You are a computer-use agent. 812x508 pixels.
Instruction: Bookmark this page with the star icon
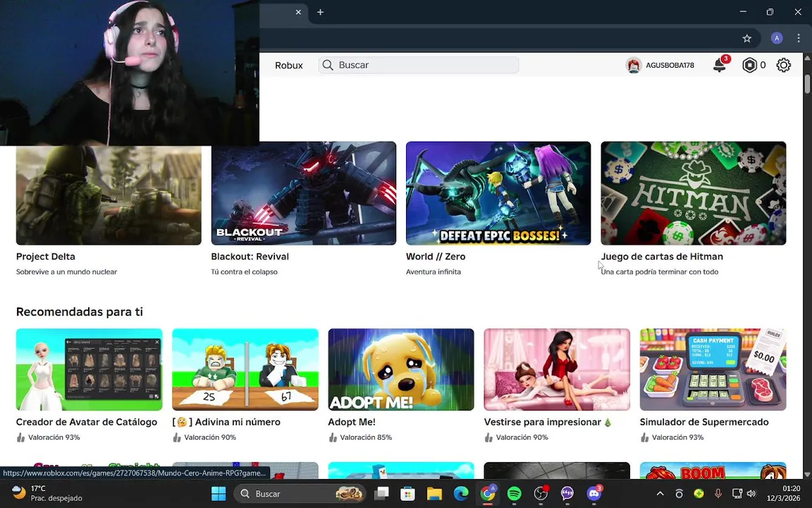[746, 38]
